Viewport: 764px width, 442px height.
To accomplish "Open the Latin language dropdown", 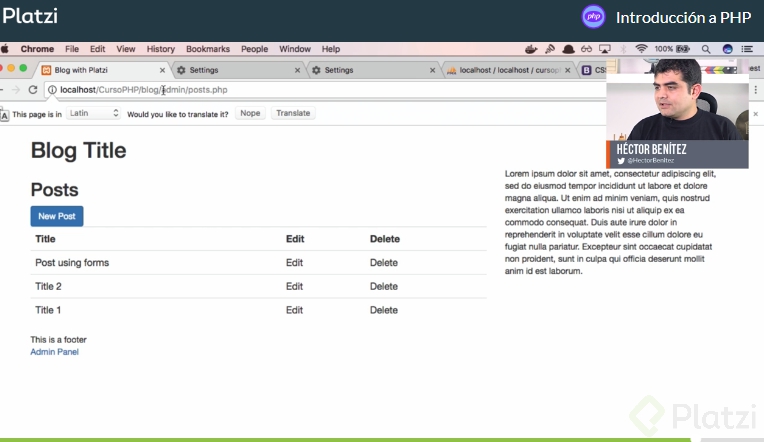I will coord(93,113).
